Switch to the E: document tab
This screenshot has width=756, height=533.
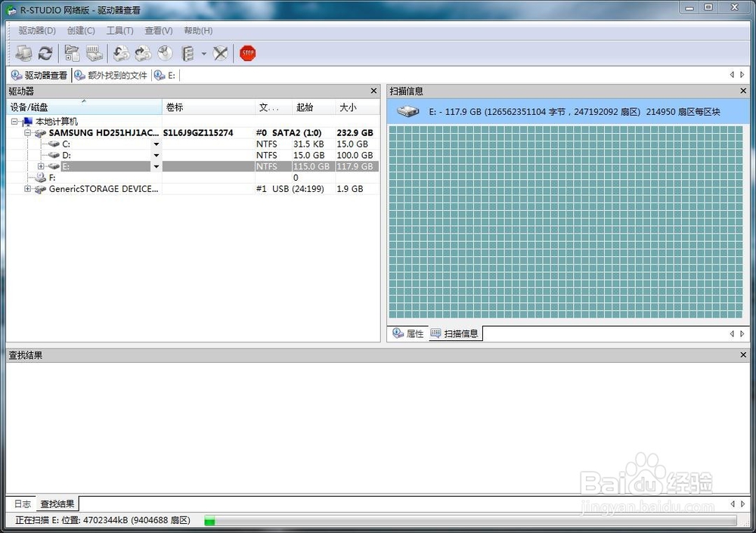coord(165,76)
